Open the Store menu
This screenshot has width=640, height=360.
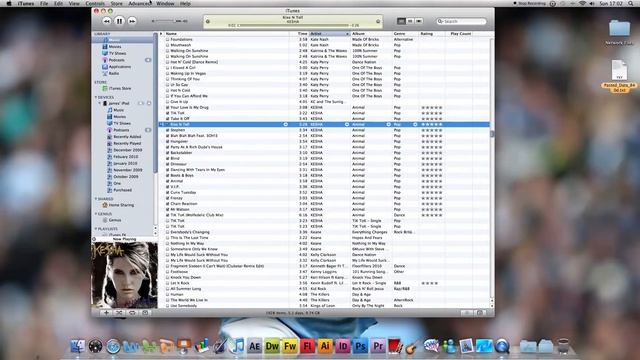point(116,3)
